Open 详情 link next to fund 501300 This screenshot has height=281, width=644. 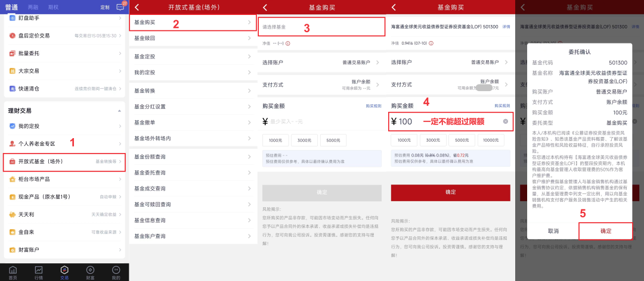[506, 26]
